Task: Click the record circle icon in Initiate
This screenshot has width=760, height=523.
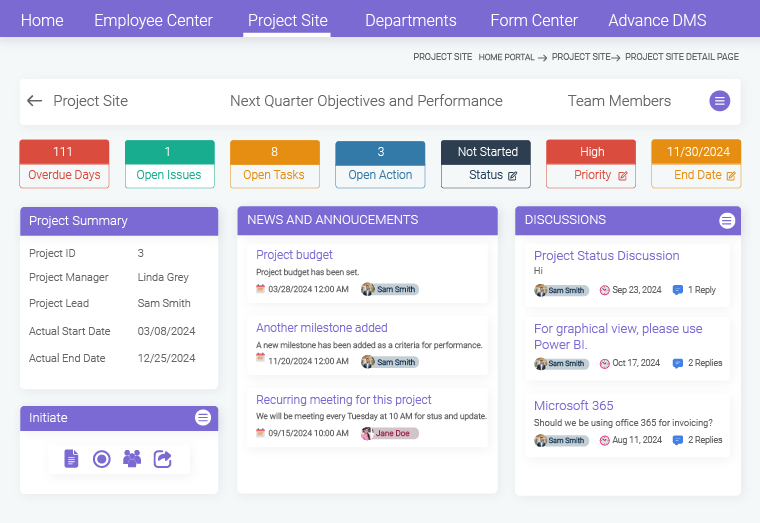Action: (101, 459)
